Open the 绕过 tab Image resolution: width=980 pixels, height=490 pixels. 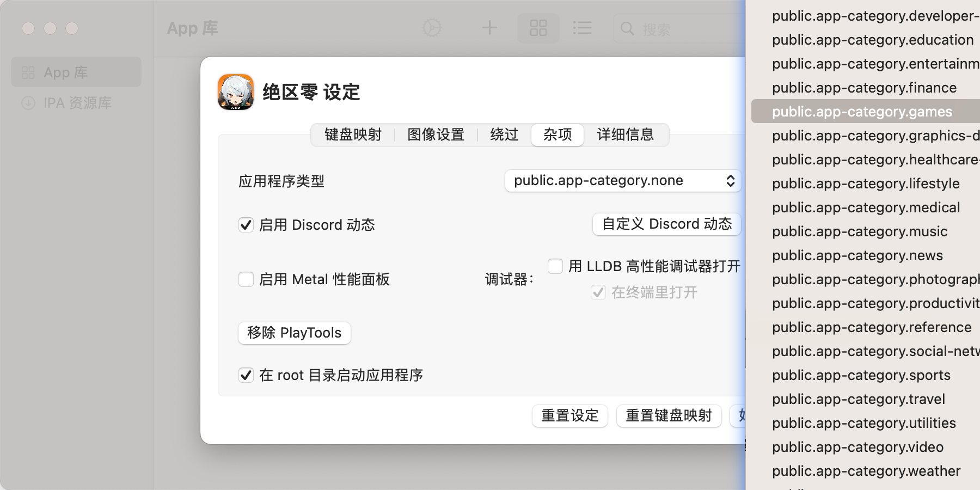coord(504,135)
